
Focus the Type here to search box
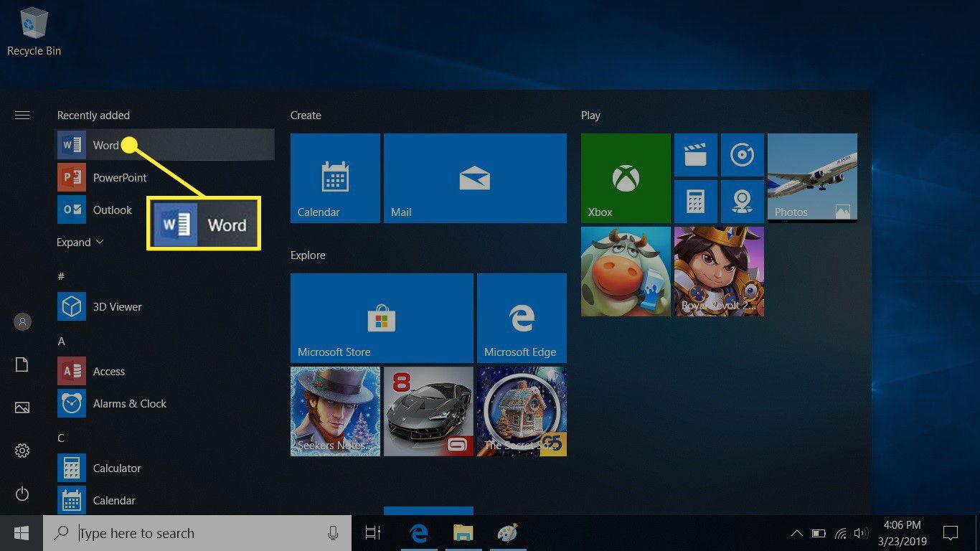tap(197, 533)
